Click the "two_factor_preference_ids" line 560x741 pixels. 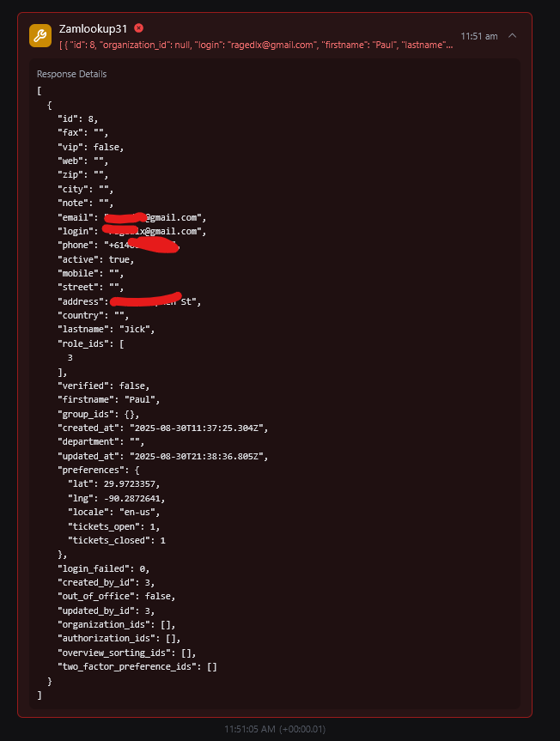(137, 667)
